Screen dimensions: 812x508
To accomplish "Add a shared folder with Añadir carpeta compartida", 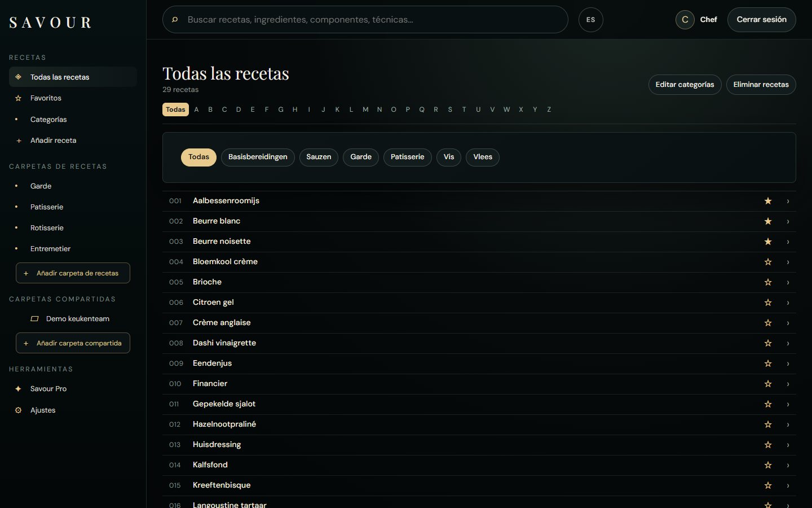I will click(x=73, y=343).
